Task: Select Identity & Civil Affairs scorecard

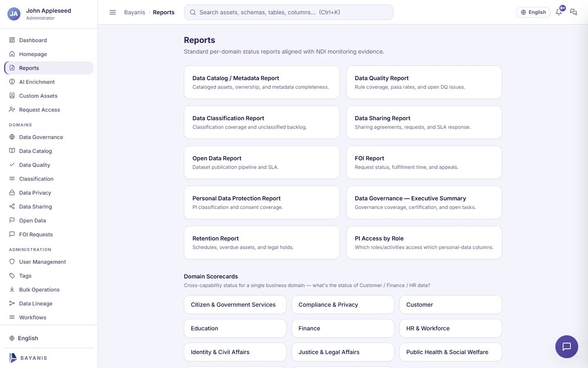Action: [x=235, y=352]
